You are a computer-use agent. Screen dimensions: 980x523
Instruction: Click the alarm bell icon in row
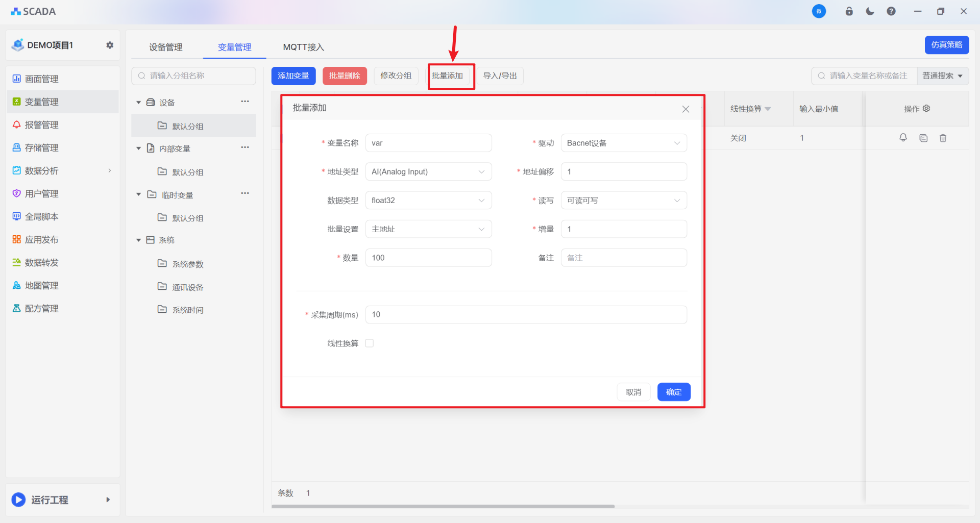903,138
